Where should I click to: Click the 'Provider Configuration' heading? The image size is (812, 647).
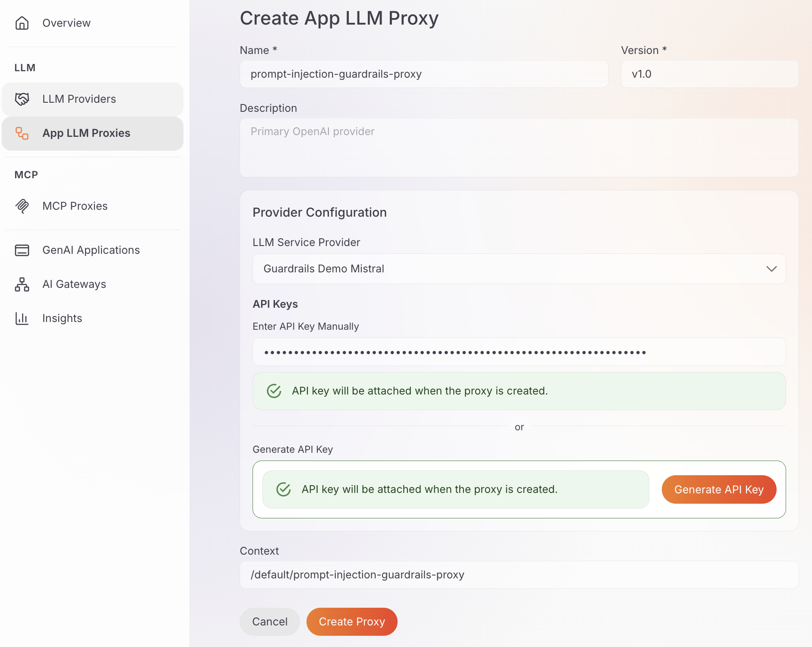point(319,212)
